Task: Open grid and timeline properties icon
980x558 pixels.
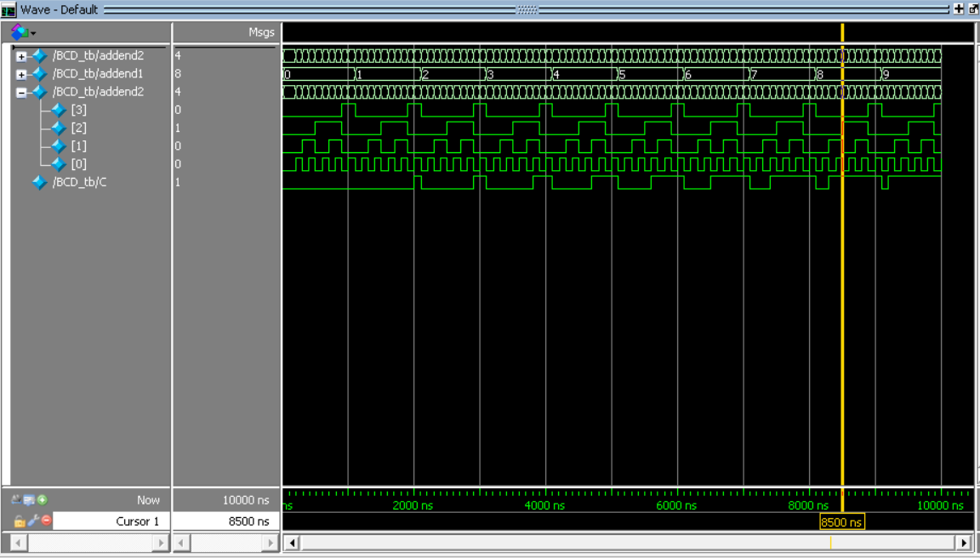Action: [x=29, y=500]
